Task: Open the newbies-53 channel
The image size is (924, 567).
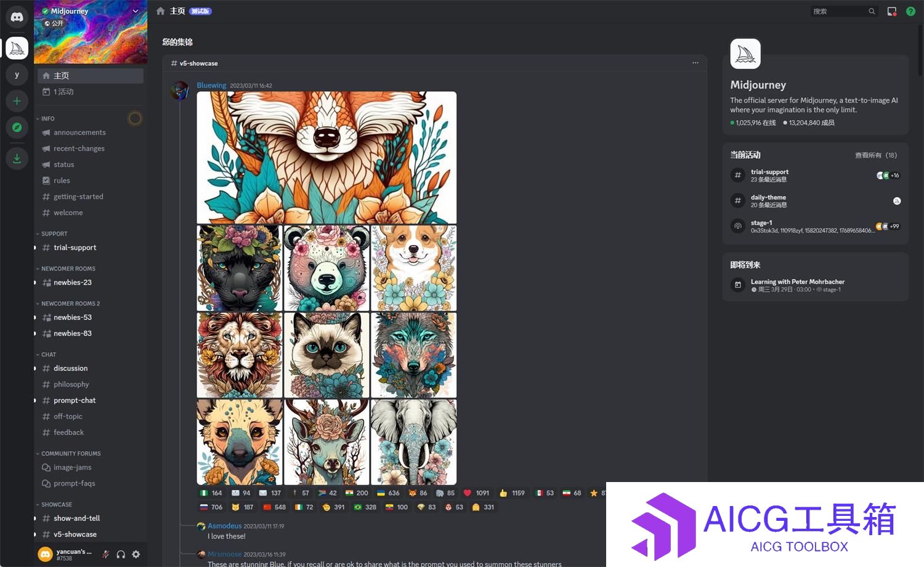Action: (x=91, y=317)
